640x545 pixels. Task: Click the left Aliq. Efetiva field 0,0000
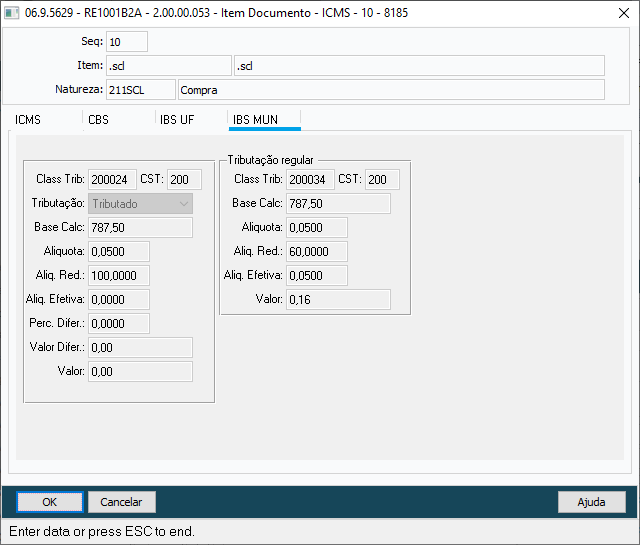(x=119, y=300)
